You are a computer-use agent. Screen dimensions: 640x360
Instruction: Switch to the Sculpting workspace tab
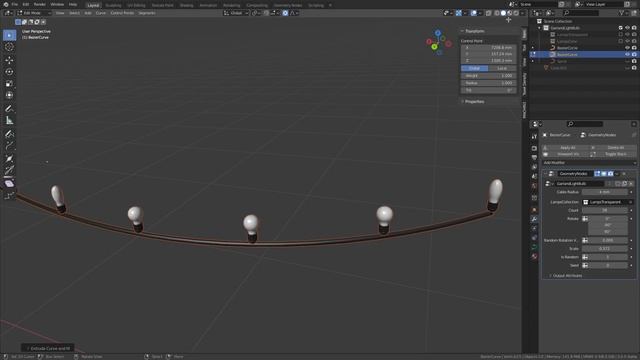[113, 5]
